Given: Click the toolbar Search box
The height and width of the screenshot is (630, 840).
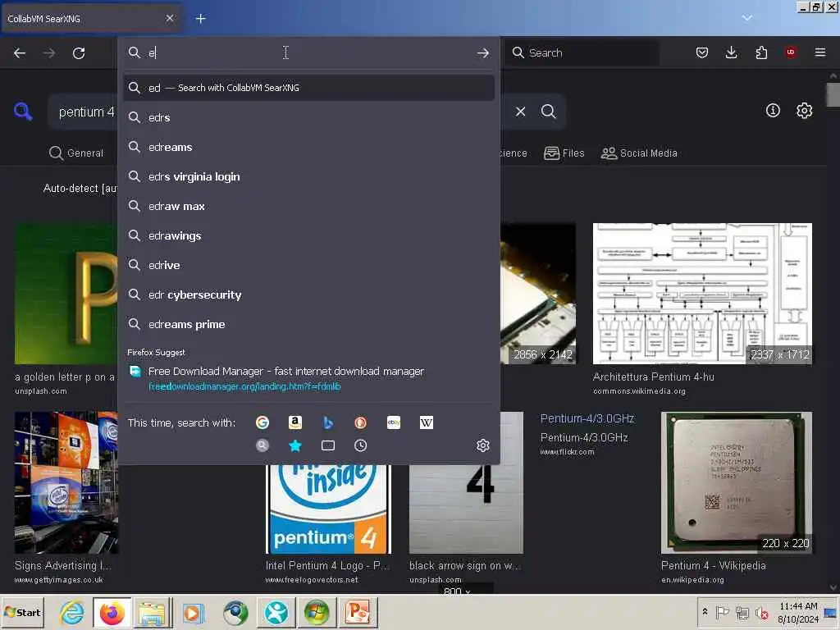Looking at the screenshot, I should pyautogui.click(x=582, y=52).
